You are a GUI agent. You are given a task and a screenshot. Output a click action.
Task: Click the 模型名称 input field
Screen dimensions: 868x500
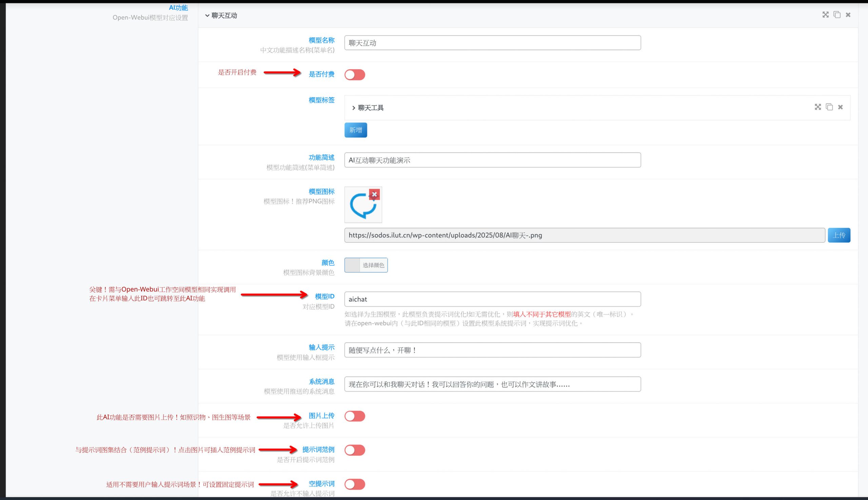click(492, 43)
